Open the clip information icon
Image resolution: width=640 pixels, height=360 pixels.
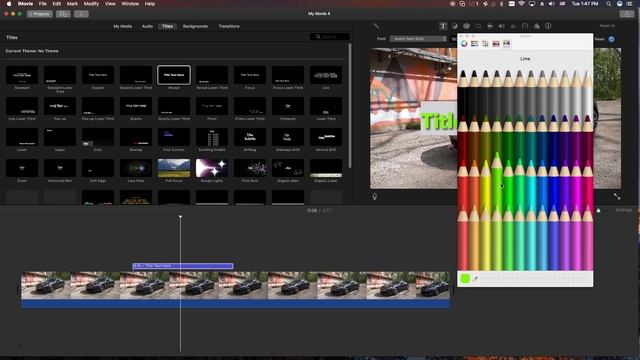coord(548,26)
